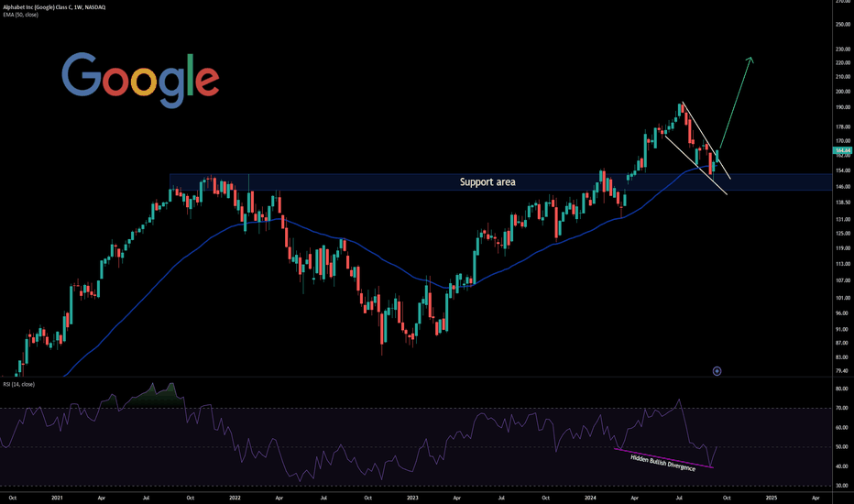Screen dimensions: 854x504
Task: Click the 190.00 price axis label
Action: (843, 107)
